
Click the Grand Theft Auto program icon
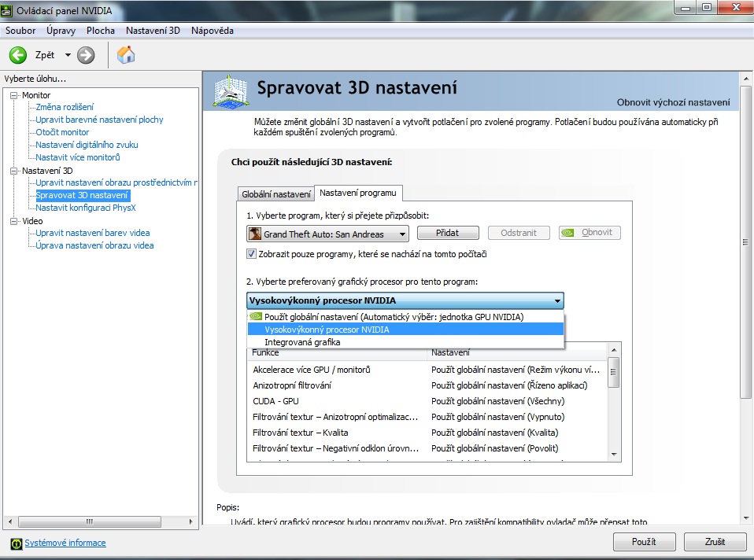(x=255, y=234)
